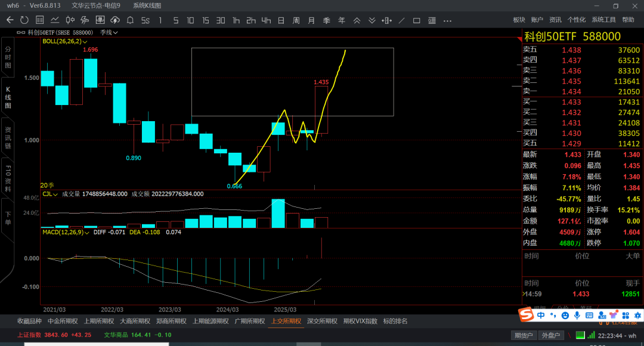
Task: Open the 帮助 menu
Action: pyautogui.click(x=628, y=20)
